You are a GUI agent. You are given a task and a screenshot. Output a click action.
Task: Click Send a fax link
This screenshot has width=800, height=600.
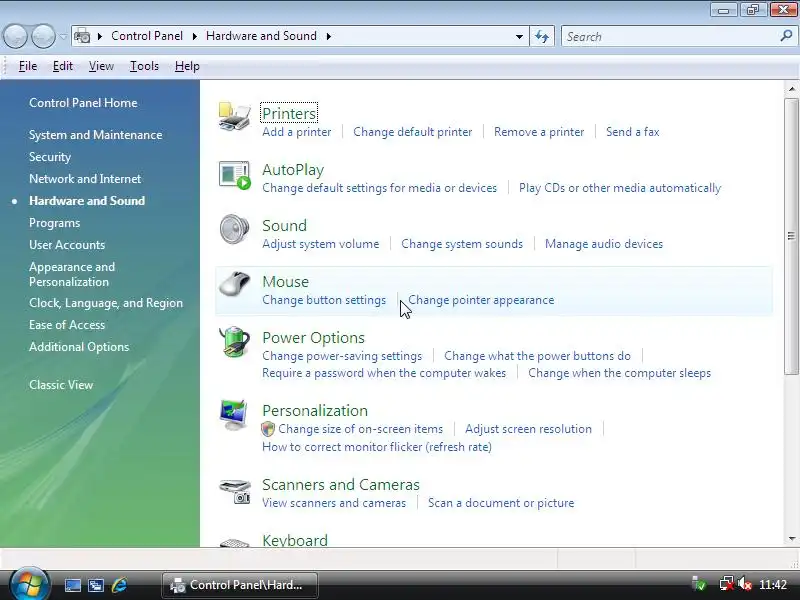click(x=633, y=132)
